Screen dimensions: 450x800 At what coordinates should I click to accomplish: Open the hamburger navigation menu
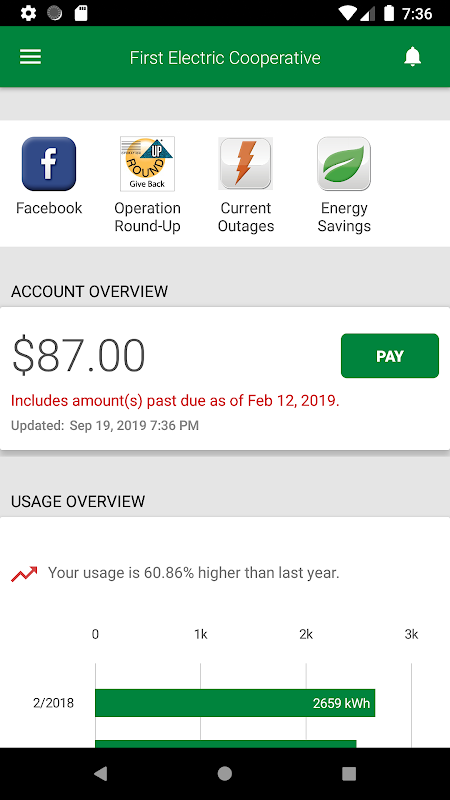pyautogui.click(x=31, y=57)
